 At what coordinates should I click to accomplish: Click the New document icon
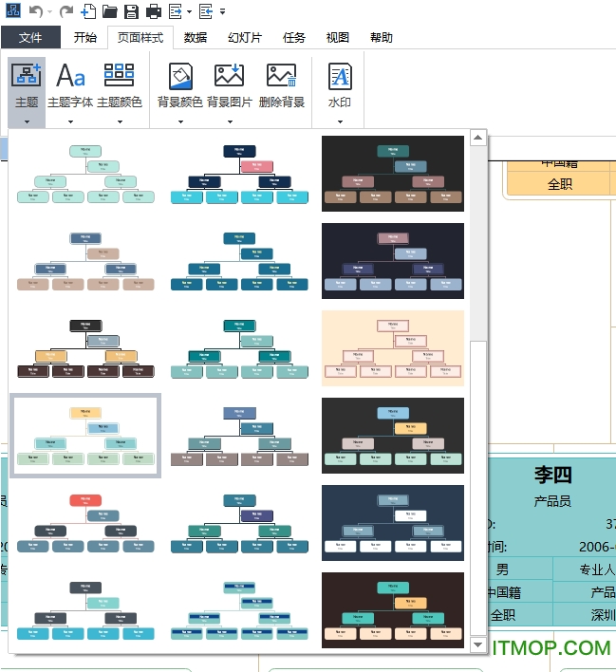coord(88,11)
